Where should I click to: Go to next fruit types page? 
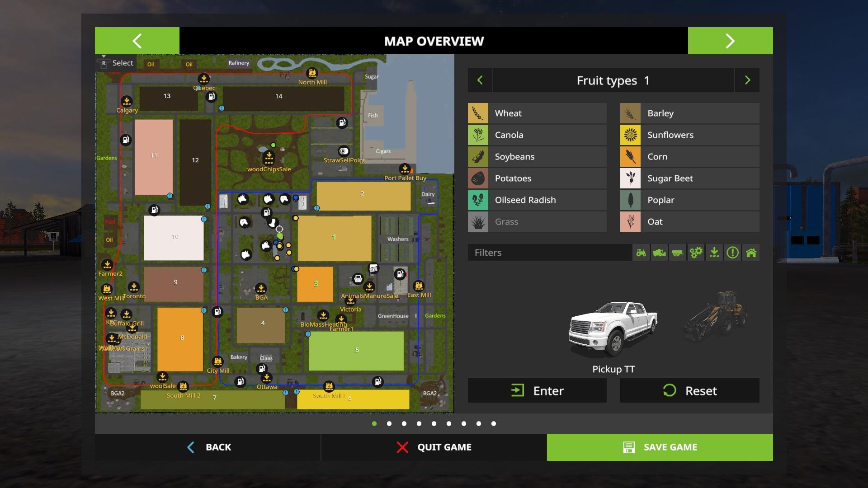[x=747, y=80]
